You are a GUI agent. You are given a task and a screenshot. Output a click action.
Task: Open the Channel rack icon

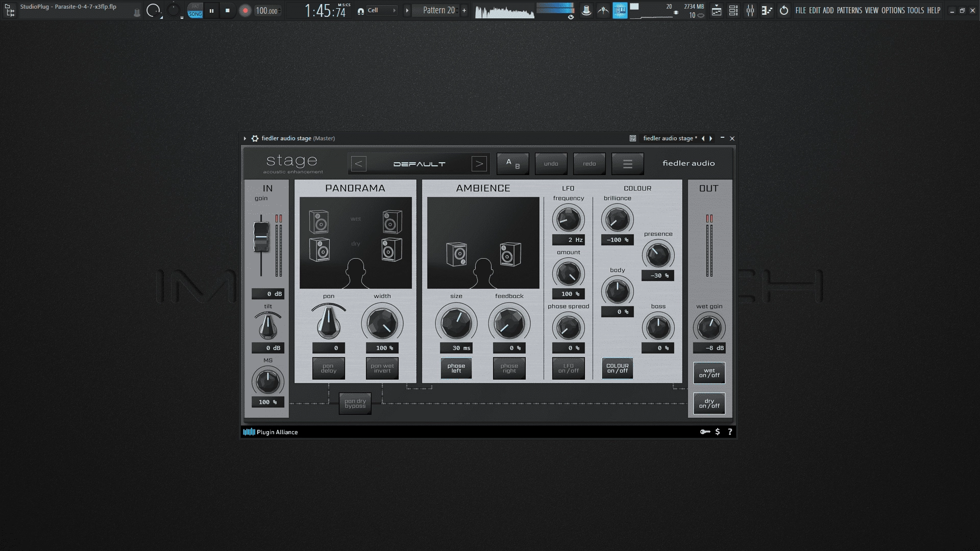point(733,10)
